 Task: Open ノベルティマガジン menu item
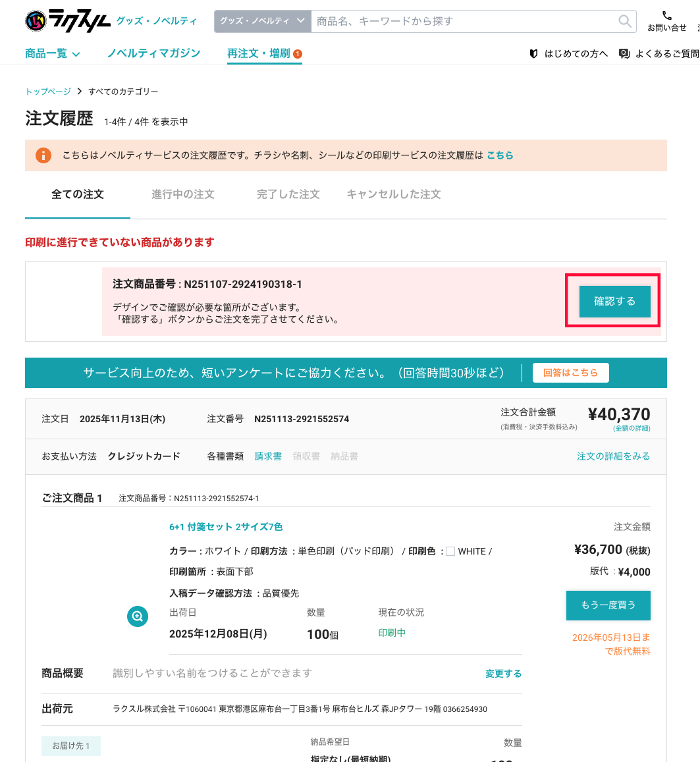[x=153, y=53]
